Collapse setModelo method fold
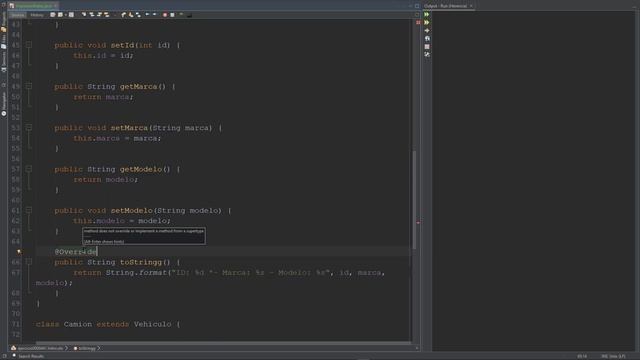 29,210
